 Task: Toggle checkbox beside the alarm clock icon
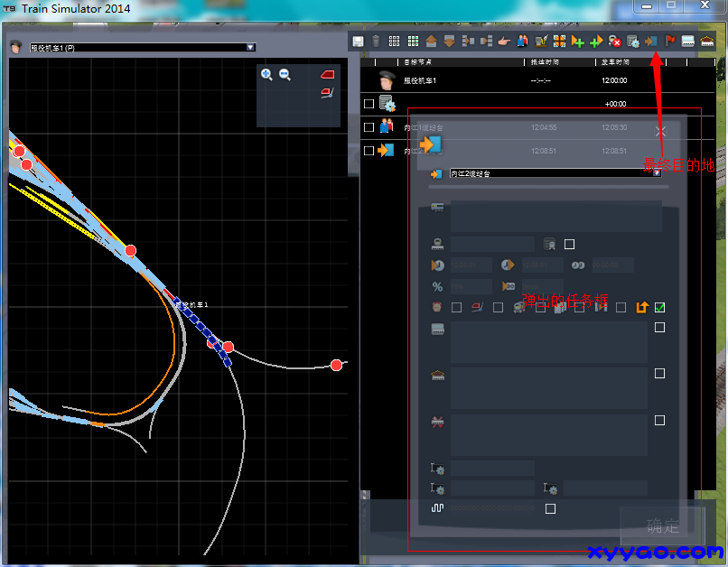(x=456, y=308)
